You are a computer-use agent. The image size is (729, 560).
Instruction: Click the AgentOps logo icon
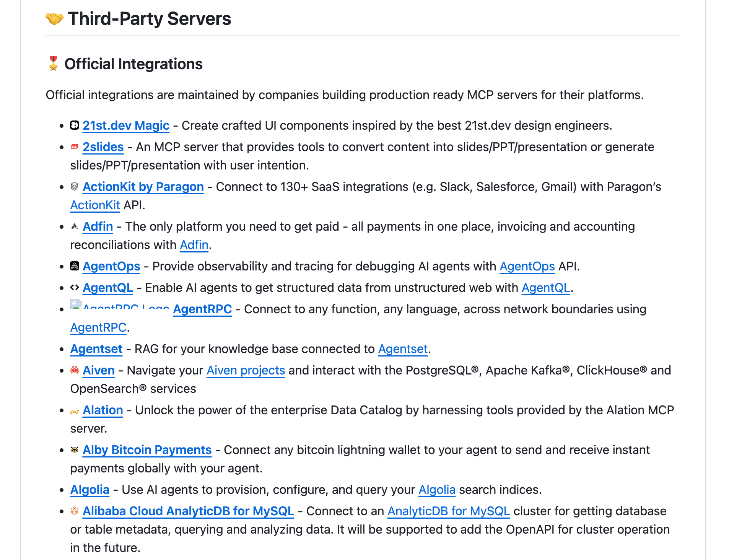[74, 266]
